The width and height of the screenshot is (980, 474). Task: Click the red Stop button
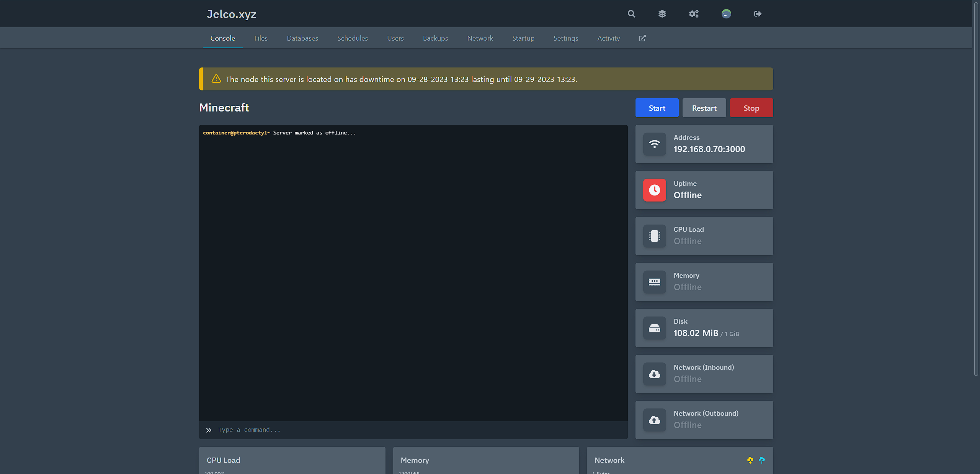[x=751, y=108]
